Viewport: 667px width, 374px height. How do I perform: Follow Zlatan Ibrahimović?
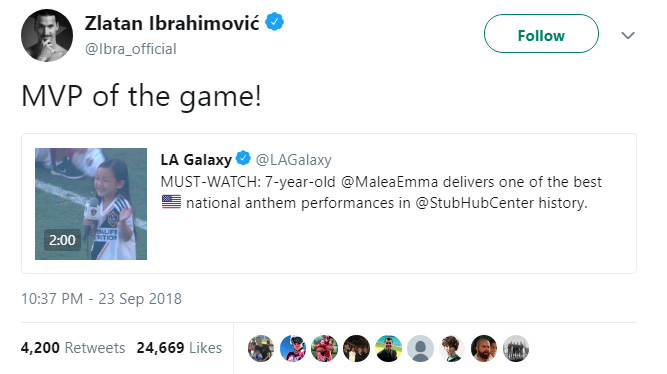tap(541, 34)
